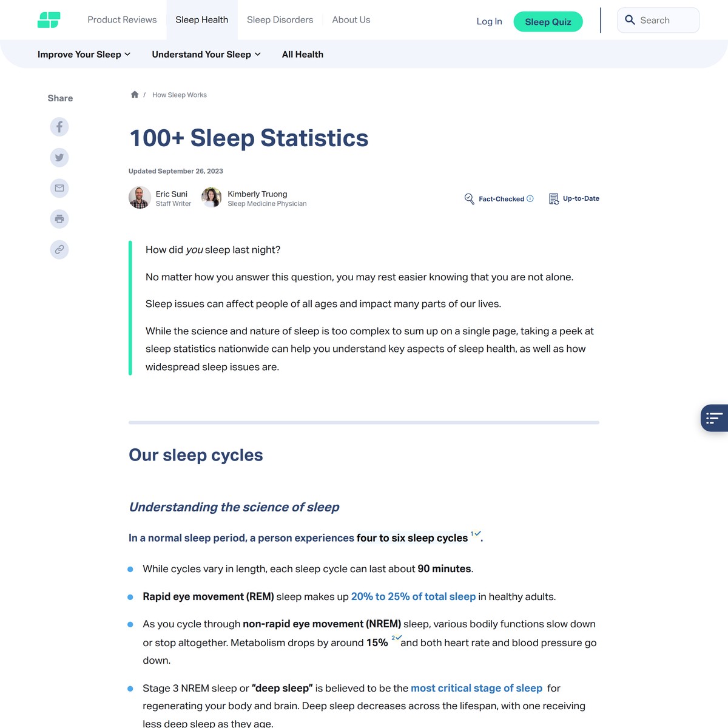Image resolution: width=728 pixels, height=728 pixels.
Task: Open the Product Reviews section
Action: pos(122,19)
